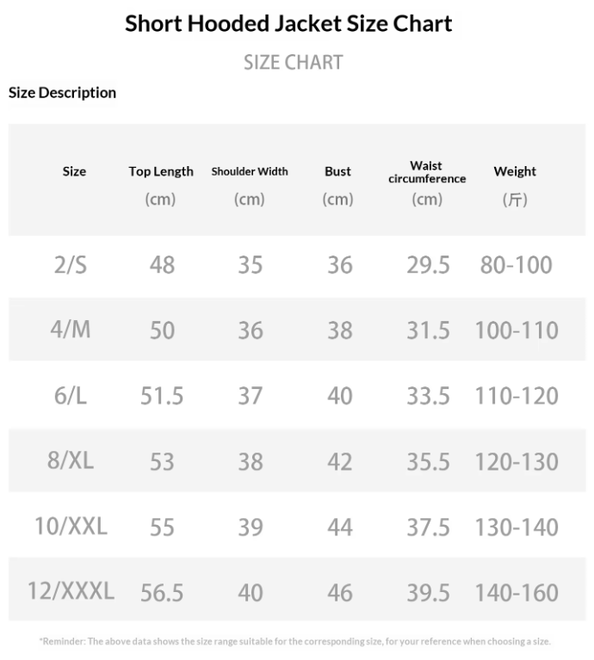Select the 6/L size row label
This screenshot has width=594, height=660.
pyautogui.click(x=70, y=396)
